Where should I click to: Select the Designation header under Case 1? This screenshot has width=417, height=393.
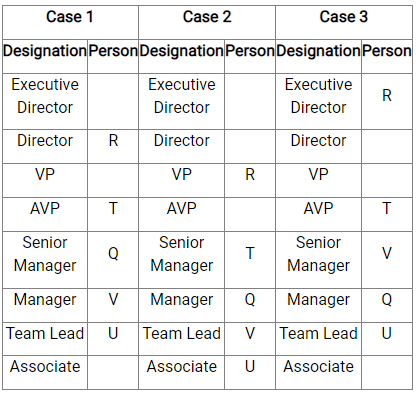[45, 57]
